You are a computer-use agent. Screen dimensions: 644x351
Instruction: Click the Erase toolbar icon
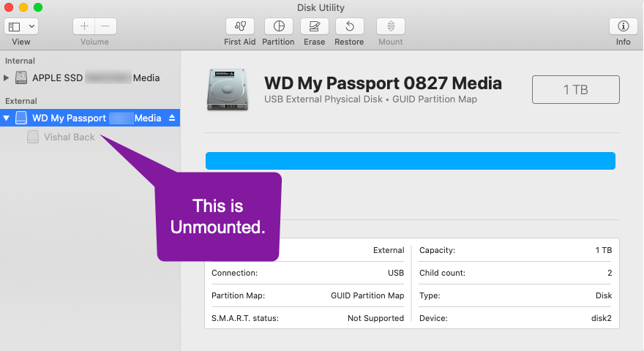point(314,26)
